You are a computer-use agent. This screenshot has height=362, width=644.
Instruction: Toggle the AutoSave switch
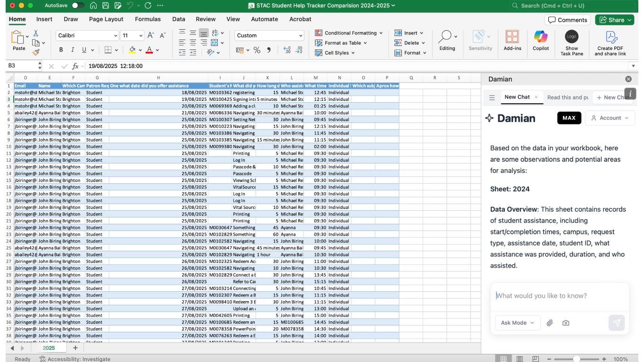(78, 6)
